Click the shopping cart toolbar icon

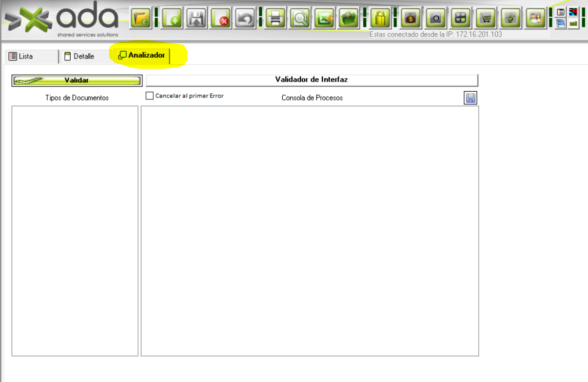[x=486, y=19]
